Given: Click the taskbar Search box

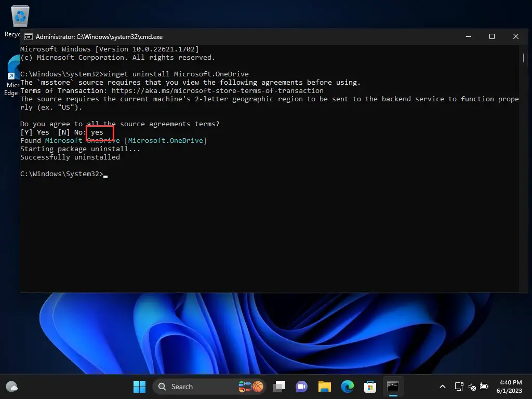Looking at the screenshot, I should (x=209, y=387).
